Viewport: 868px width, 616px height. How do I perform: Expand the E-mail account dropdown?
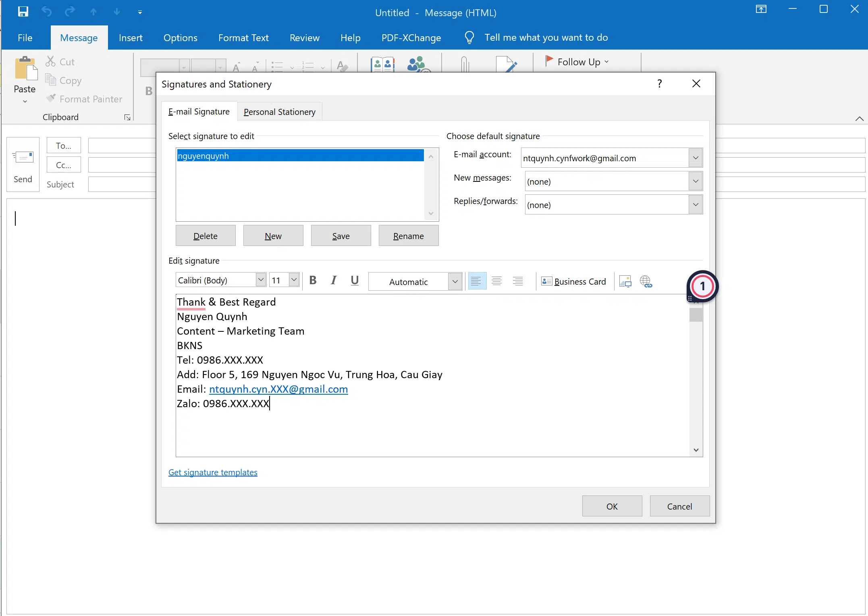point(696,157)
